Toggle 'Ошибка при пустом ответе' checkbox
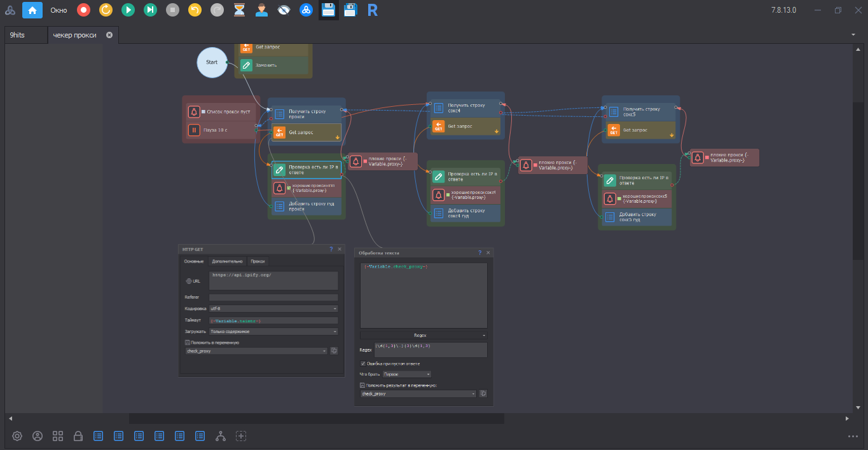 (363, 364)
